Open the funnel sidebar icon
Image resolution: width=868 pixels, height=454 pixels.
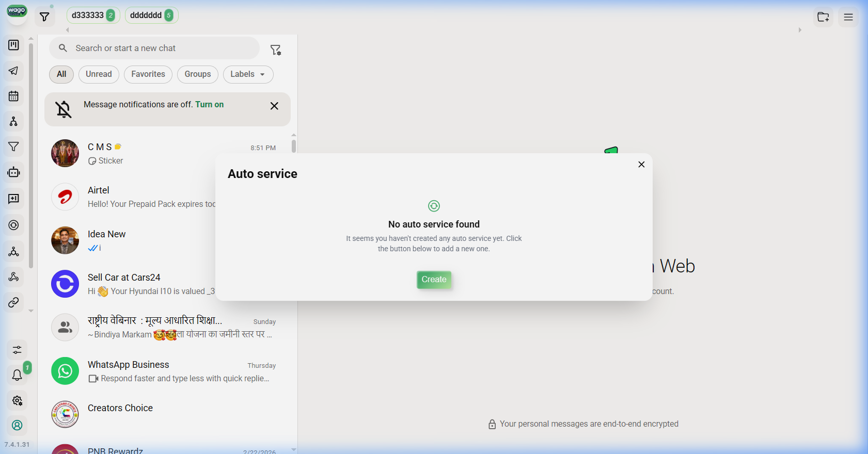[14, 147]
